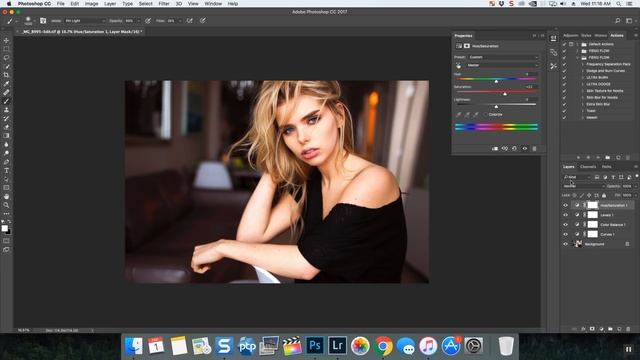Hide the Hue/Saturation 1 layer
Image resolution: width=640 pixels, height=360 pixels.
pos(565,205)
